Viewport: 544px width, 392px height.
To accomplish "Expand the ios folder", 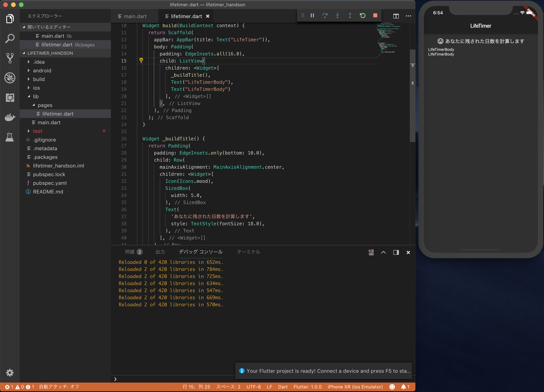I will click(x=65, y=88).
